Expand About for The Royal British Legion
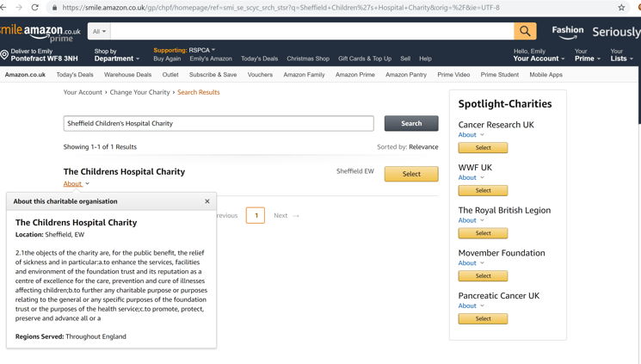Viewport: 641px width, 364px height. [471, 220]
